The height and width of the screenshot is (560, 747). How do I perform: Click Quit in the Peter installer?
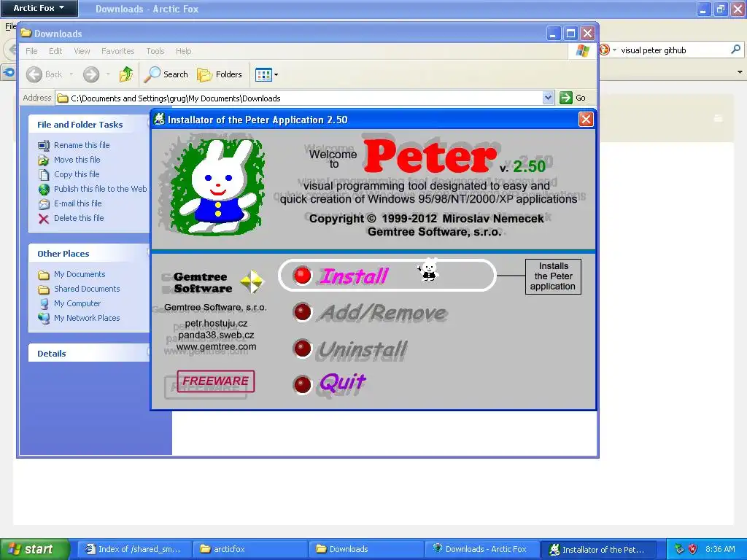[x=342, y=383]
